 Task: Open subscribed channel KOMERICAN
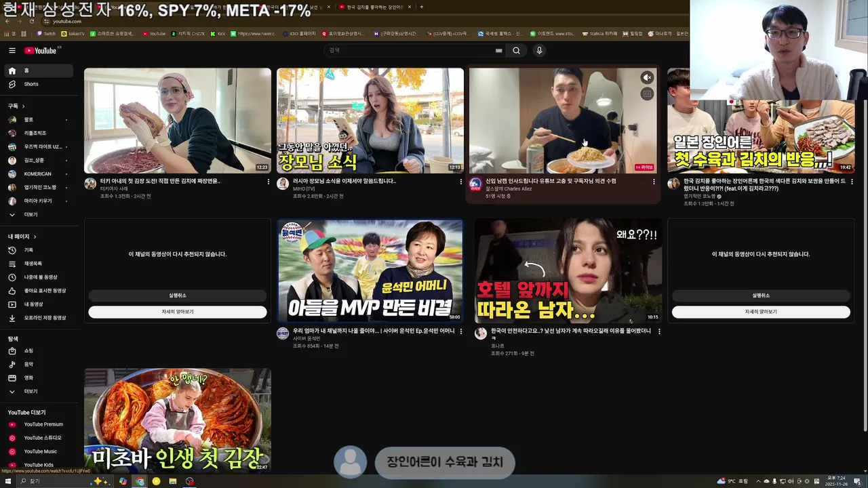[39, 174]
